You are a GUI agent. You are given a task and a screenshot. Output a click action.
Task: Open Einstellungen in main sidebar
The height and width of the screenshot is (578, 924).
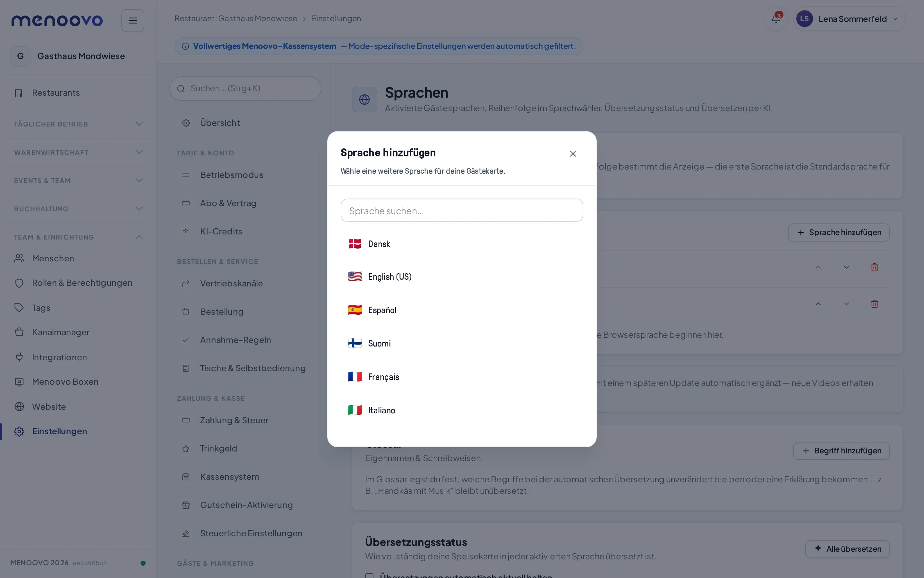pos(78,431)
